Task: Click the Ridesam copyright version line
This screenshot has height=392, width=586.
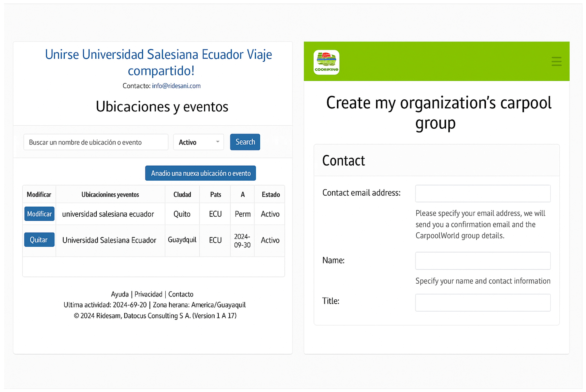Action: [x=155, y=316]
